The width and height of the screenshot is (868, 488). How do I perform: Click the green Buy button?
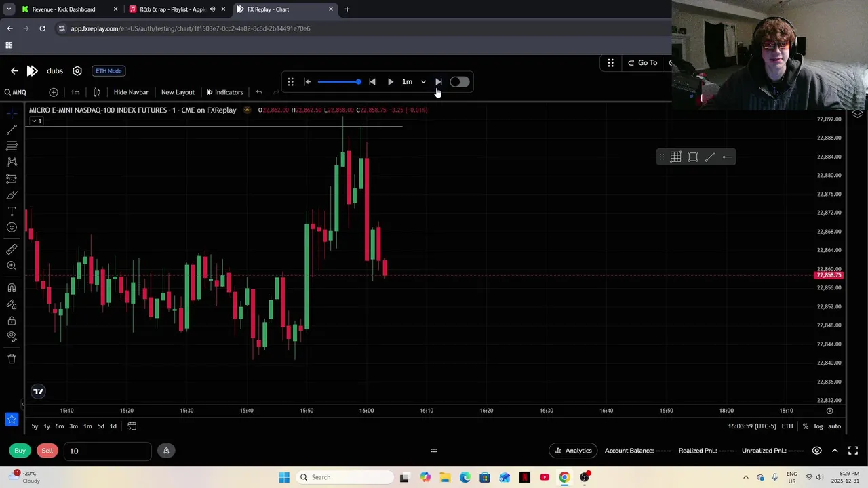tap(20, 451)
